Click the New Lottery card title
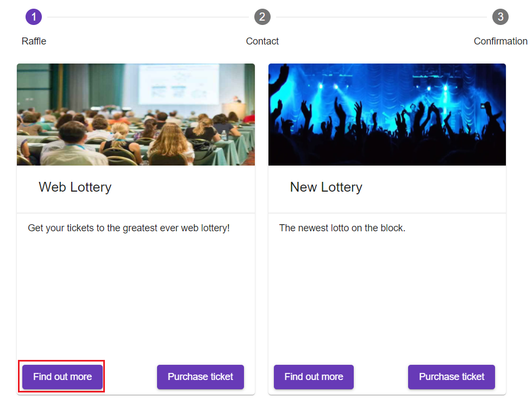 326,187
